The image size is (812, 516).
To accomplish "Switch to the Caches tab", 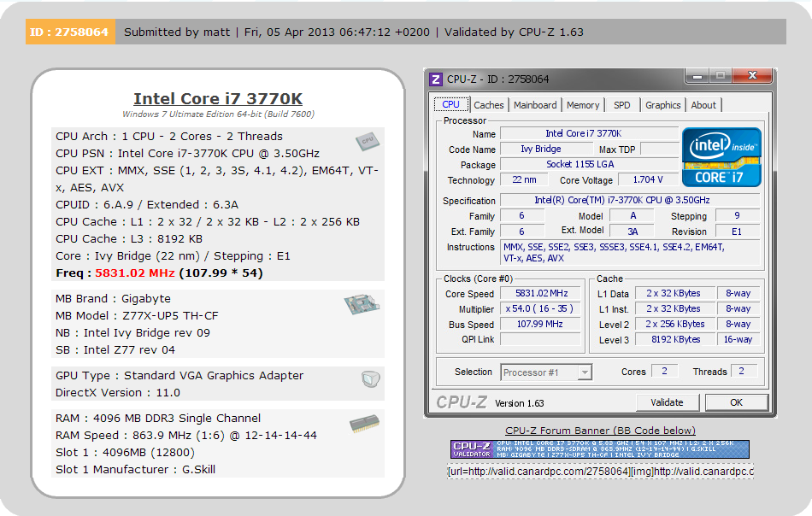I will (488, 105).
